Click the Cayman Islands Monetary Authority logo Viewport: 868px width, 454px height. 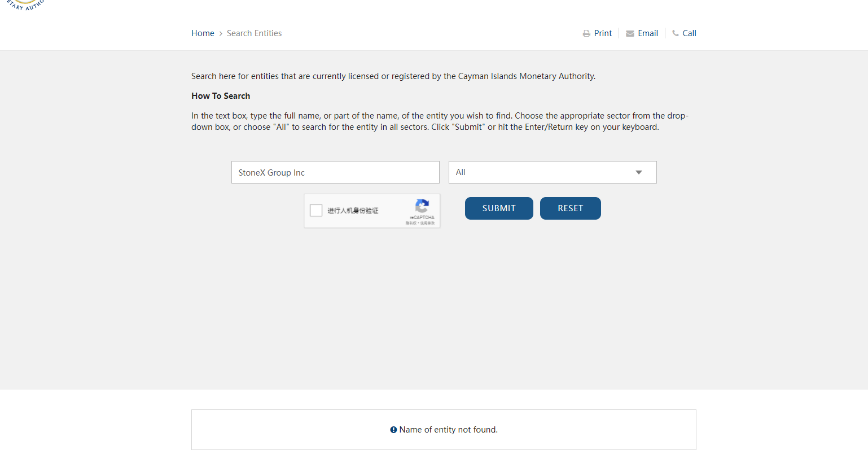tap(25, 5)
